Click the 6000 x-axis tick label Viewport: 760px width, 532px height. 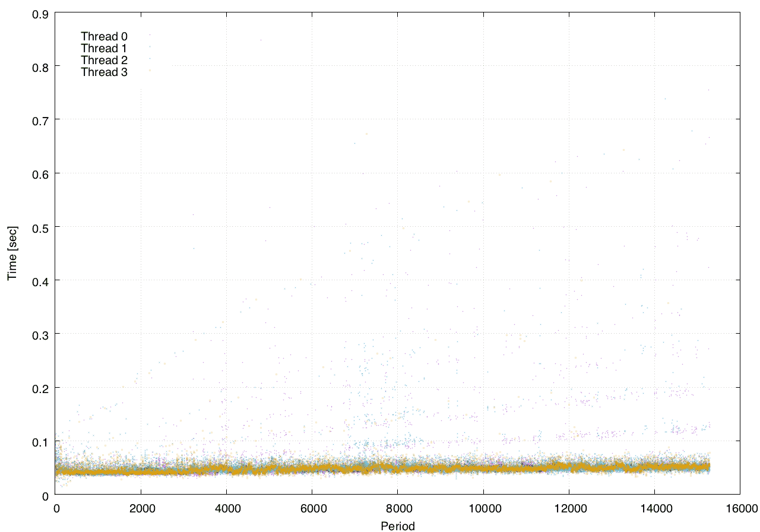(x=312, y=509)
